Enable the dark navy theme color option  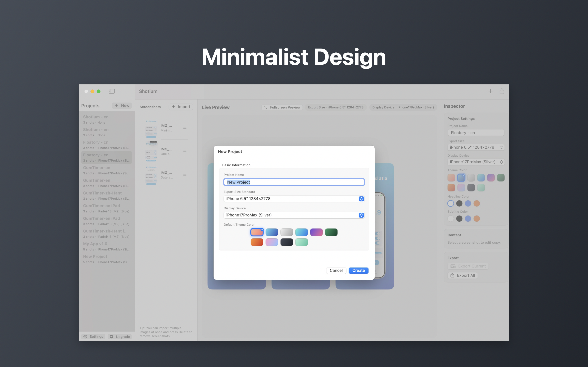tap(287, 242)
